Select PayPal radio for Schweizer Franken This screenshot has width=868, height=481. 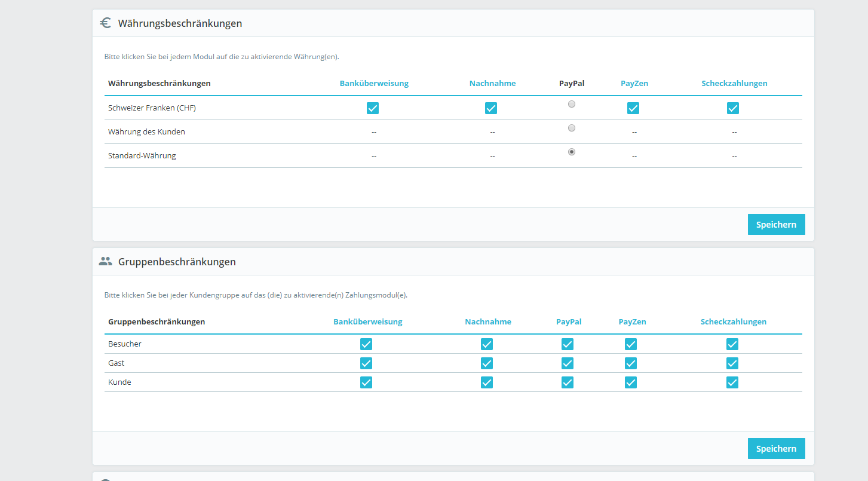tap(572, 104)
